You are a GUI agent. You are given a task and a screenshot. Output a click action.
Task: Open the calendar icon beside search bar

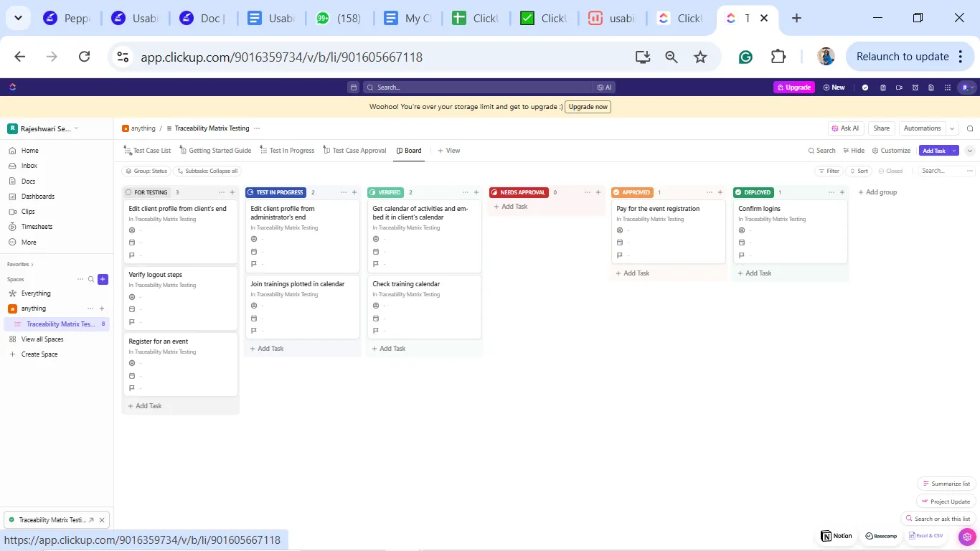click(353, 88)
